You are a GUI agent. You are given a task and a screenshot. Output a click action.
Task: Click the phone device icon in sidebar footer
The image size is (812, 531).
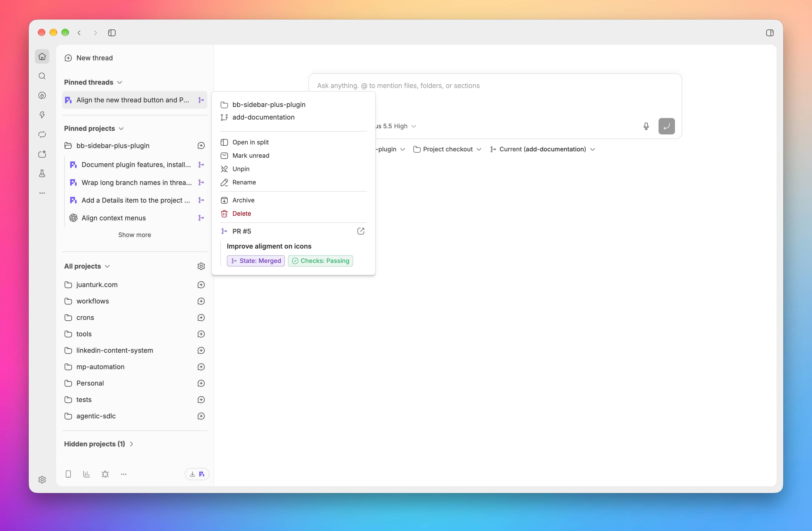click(x=68, y=474)
